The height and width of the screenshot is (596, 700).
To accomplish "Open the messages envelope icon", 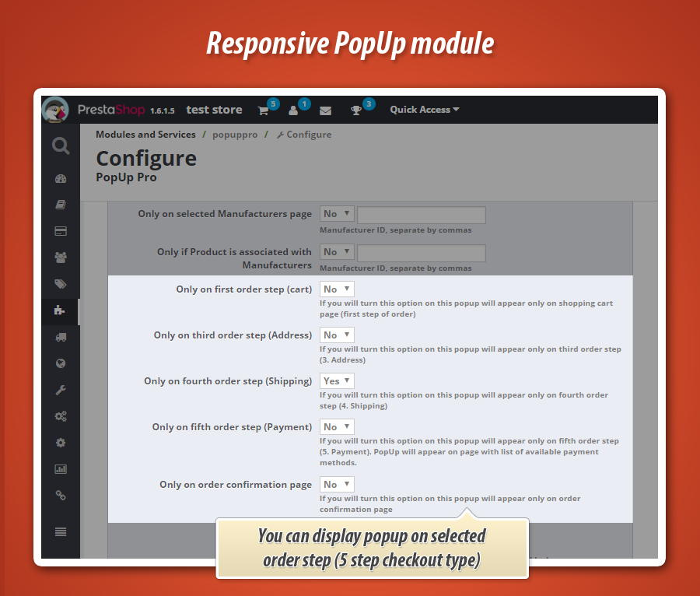I will [x=325, y=110].
